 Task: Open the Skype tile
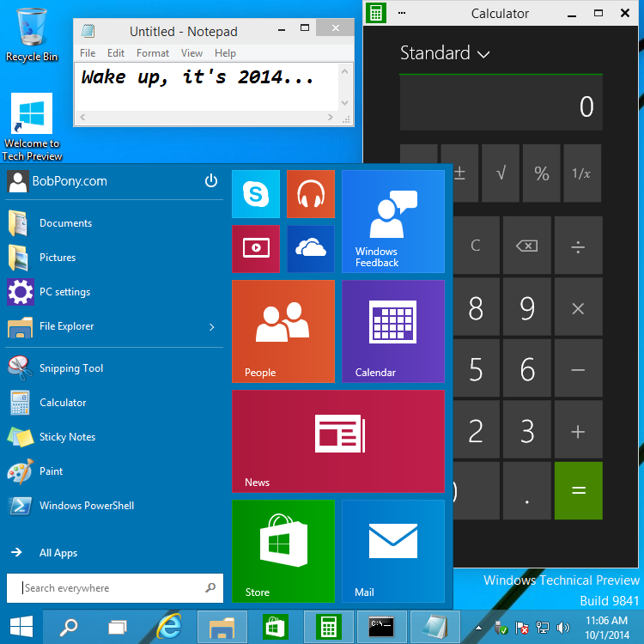click(256, 194)
